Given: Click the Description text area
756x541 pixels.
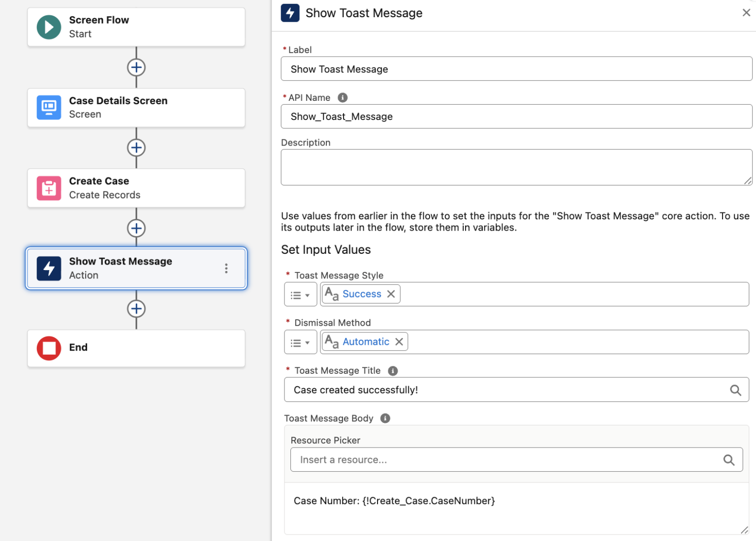Looking at the screenshot, I should (x=516, y=167).
